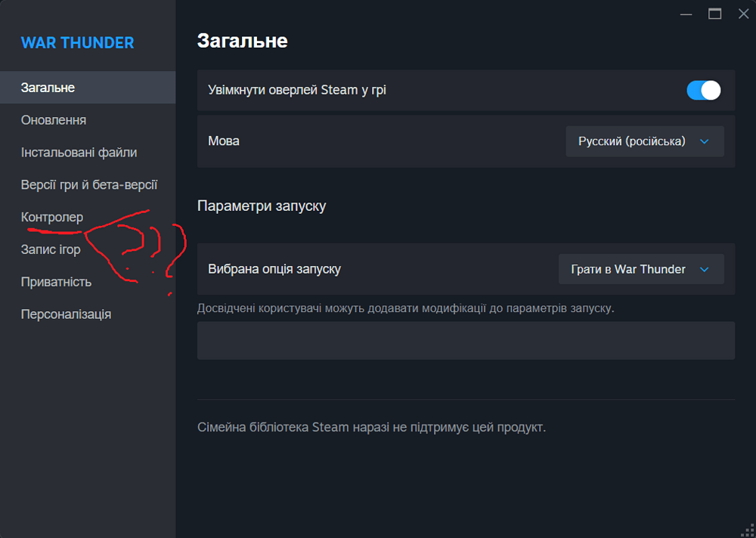Image resolution: width=756 pixels, height=538 pixels.
Task: Open the Оновлення section
Action: pos(88,120)
